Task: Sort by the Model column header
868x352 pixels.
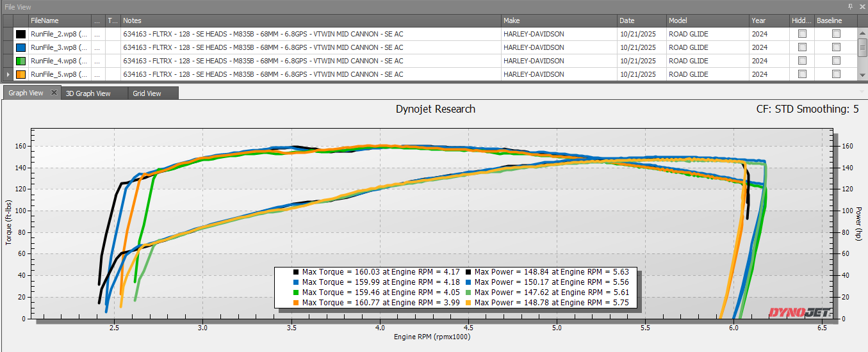Action: [x=708, y=20]
